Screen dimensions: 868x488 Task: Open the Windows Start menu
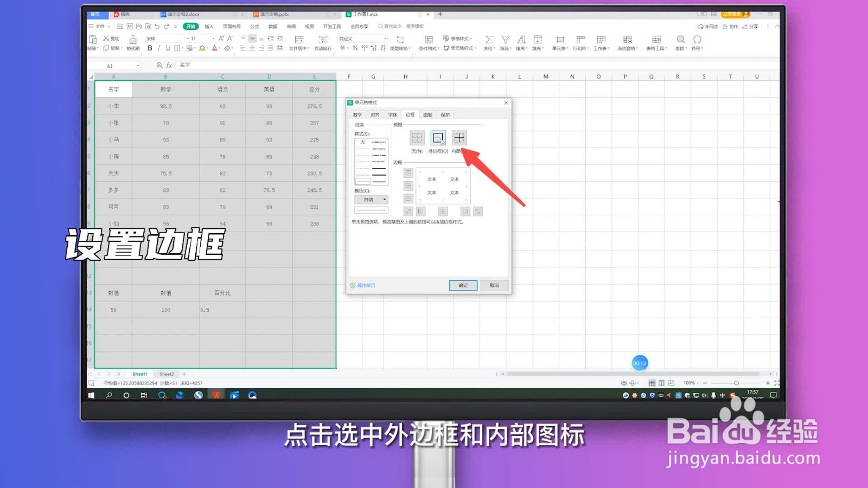[x=92, y=395]
